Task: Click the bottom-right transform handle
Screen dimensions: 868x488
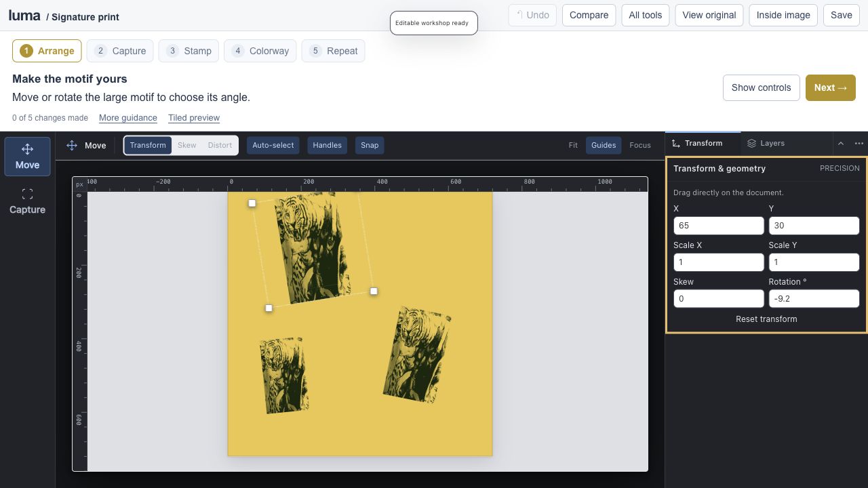Action: coord(374,291)
